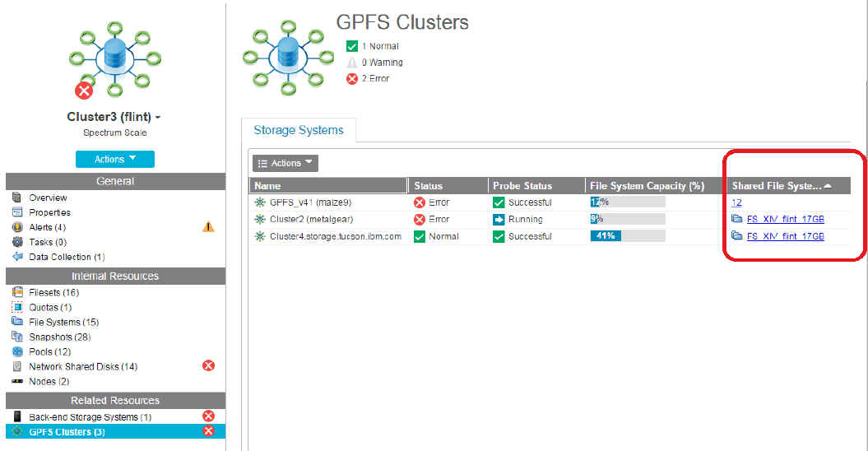The width and height of the screenshot is (868, 451).
Task: Click the Cluster2 (metalgear) cluster icon
Action: (260, 219)
